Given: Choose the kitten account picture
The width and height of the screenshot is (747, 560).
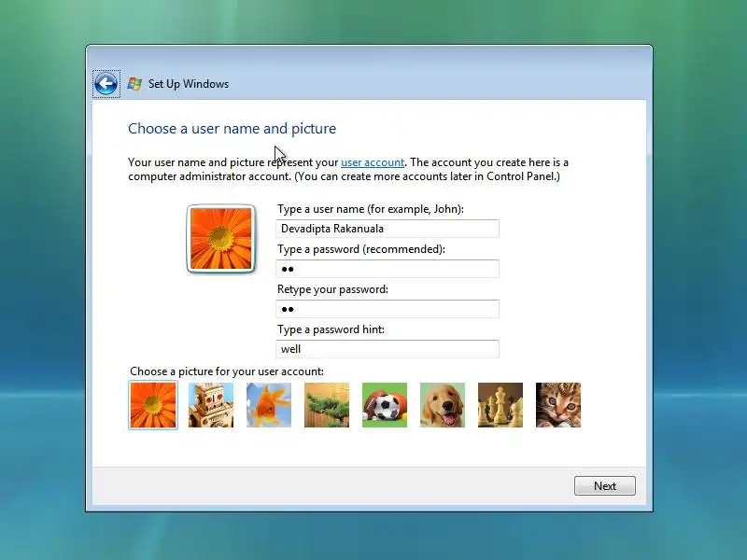Looking at the screenshot, I should click(x=558, y=405).
